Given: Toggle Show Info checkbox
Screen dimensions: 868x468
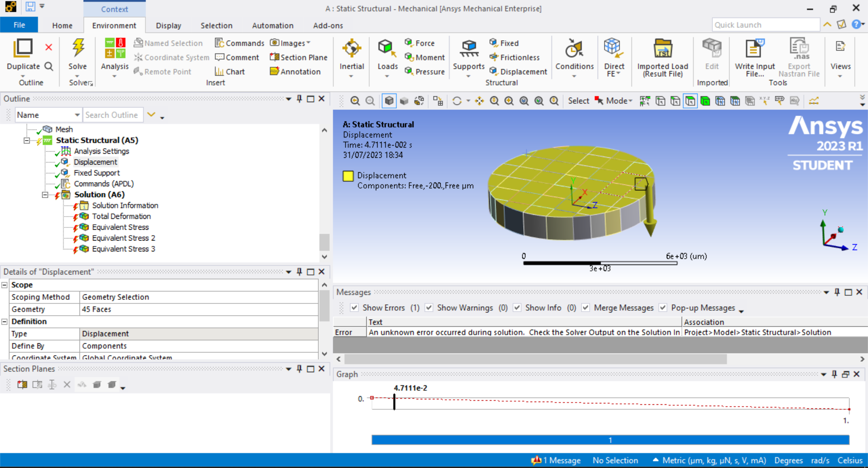Looking at the screenshot, I should click(x=517, y=307).
